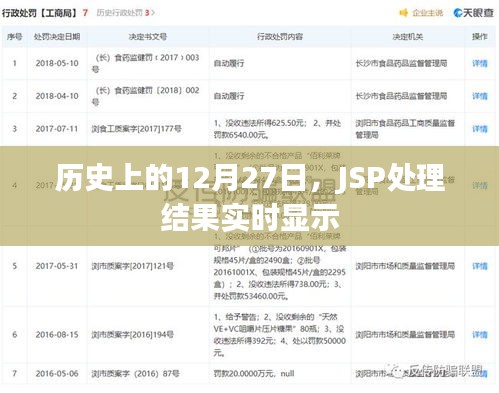Open 详情 for row 3 dated 2017-07-11
The height and width of the screenshot is (393, 499).
pyautogui.click(x=480, y=129)
